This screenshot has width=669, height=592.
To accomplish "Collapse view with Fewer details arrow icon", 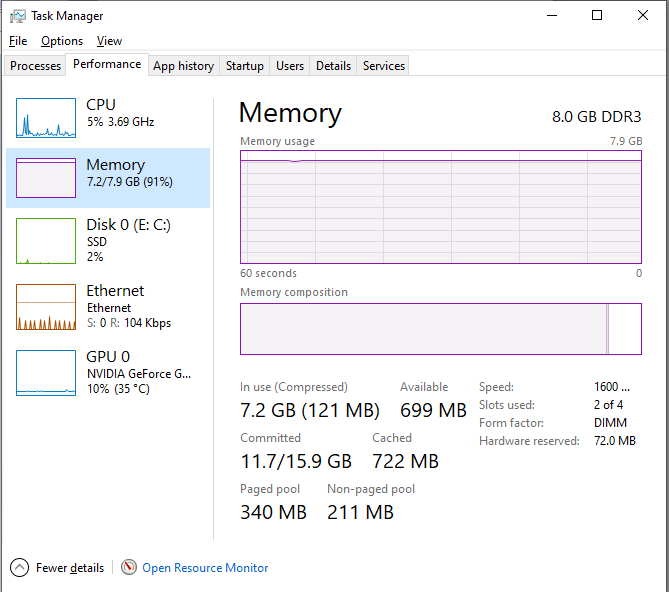I will click(20, 567).
